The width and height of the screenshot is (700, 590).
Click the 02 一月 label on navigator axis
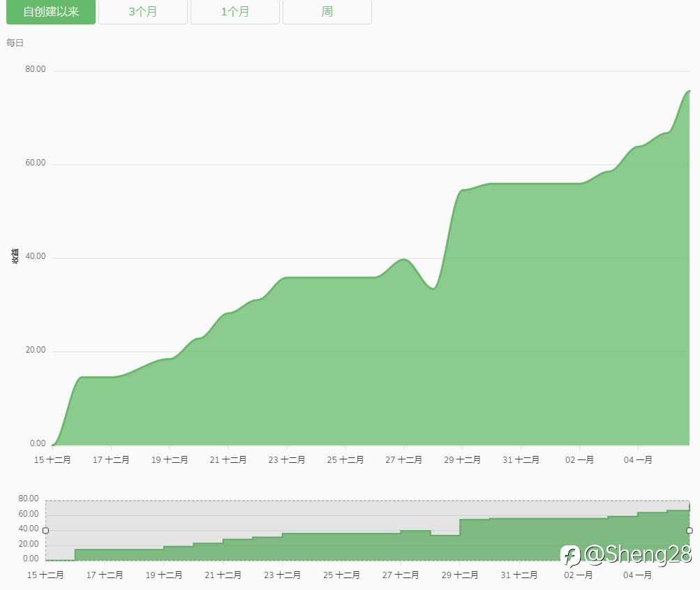(578, 575)
